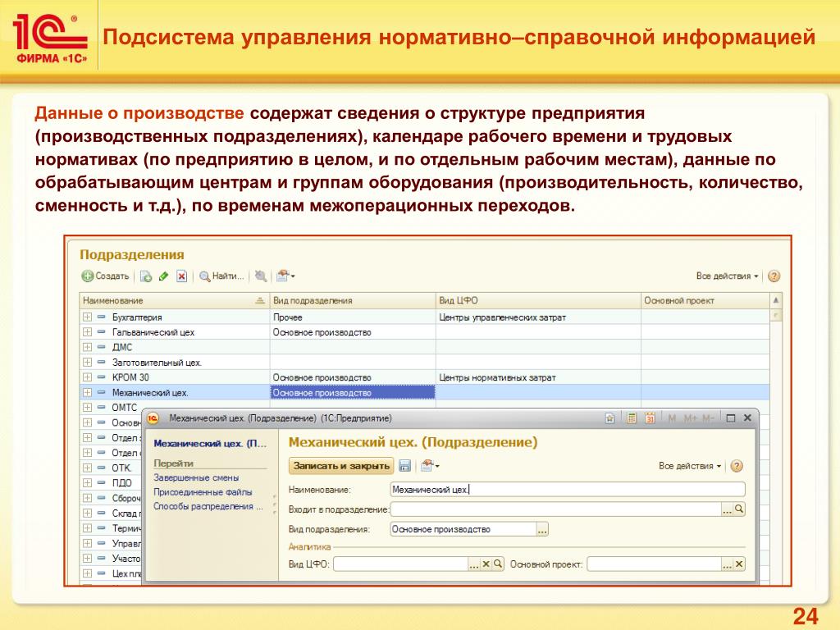Expand the Заготовительный цех row
840x630 pixels.
tap(87, 362)
